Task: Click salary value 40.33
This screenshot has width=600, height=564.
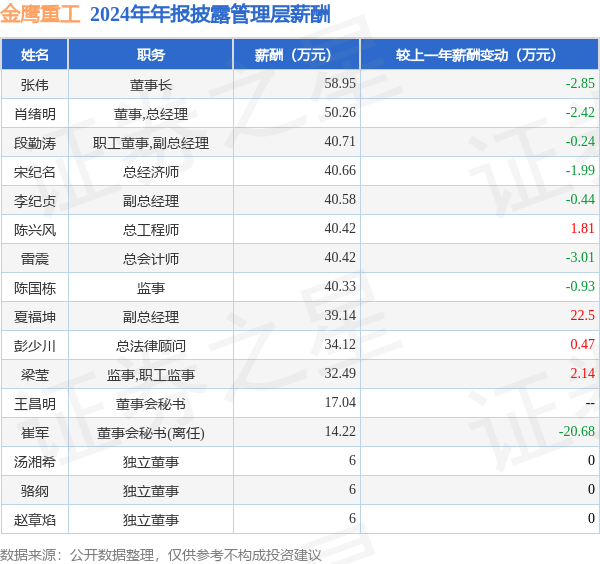Action: [340, 287]
